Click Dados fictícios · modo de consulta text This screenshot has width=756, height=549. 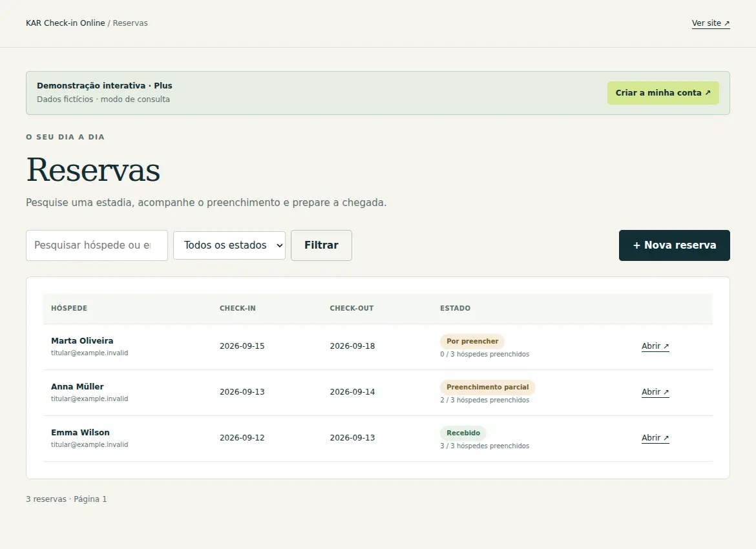(x=103, y=99)
